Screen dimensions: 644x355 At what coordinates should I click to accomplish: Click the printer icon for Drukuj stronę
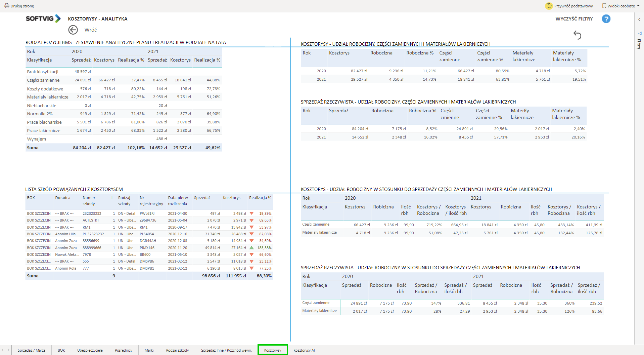coord(7,6)
